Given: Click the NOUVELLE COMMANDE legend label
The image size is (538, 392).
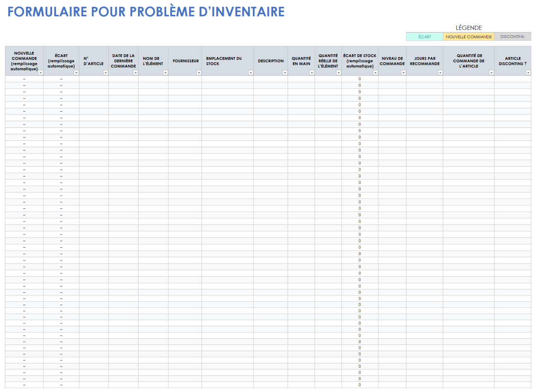Looking at the screenshot, I should coord(469,36).
